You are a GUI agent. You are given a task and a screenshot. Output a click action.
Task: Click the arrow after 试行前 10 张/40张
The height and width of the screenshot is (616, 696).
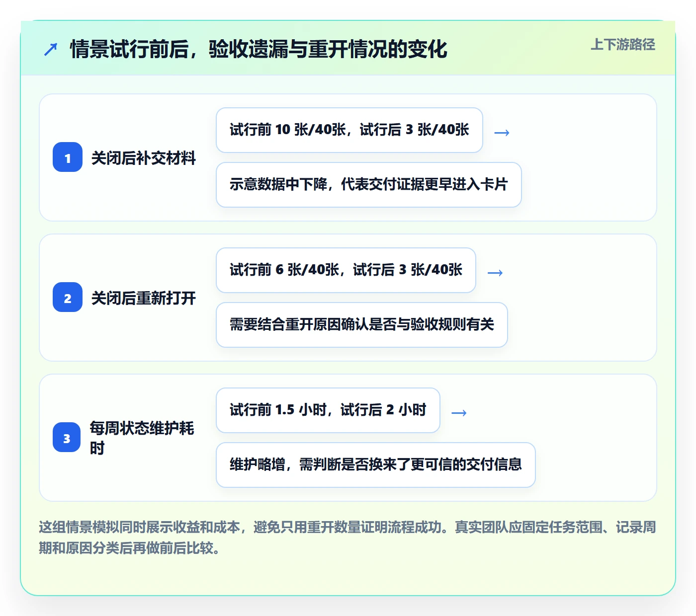click(502, 133)
